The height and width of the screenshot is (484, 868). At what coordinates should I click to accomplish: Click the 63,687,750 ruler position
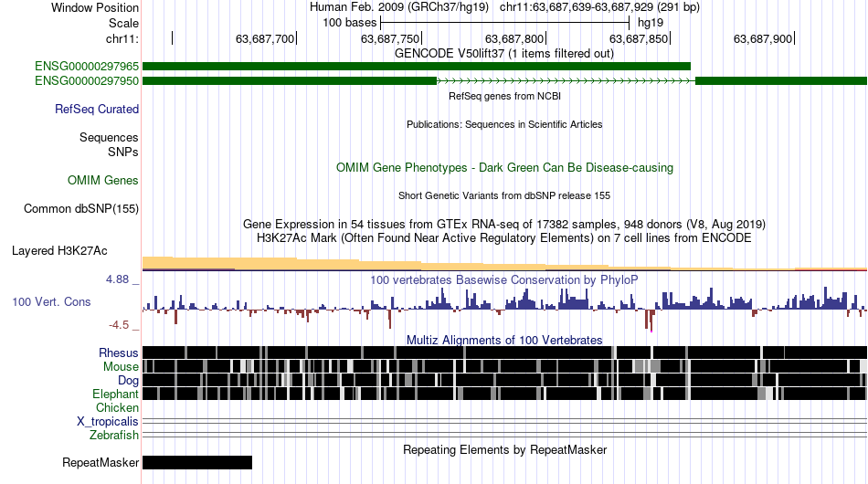click(390, 38)
